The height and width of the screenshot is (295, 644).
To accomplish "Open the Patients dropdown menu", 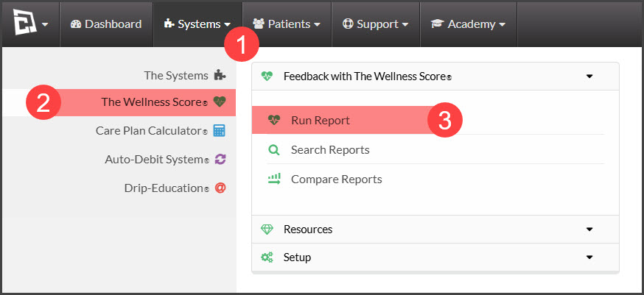I will click(x=287, y=24).
